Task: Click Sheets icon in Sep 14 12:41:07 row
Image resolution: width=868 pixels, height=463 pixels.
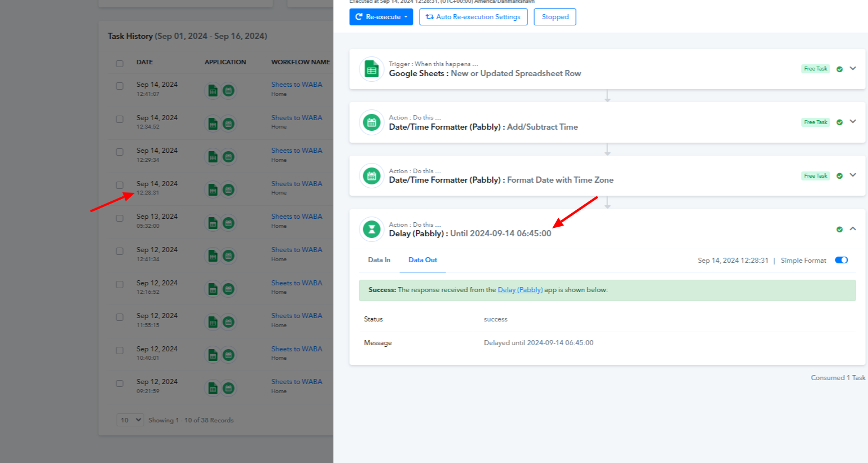Action: click(x=213, y=90)
